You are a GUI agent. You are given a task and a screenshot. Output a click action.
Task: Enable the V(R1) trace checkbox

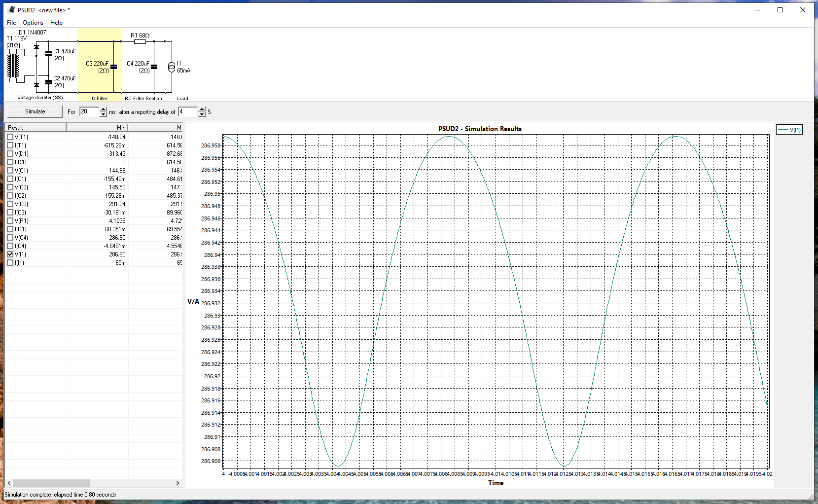pyautogui.click(x=10, y=221)
